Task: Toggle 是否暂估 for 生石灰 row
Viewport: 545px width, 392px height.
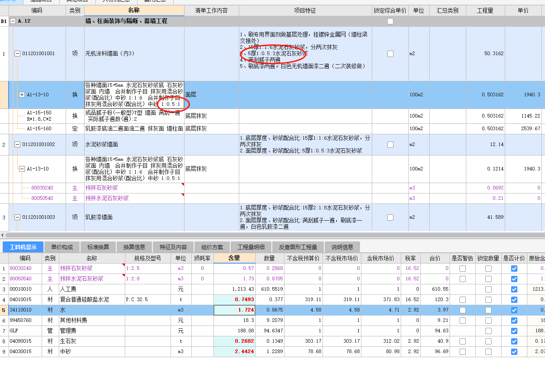Action: point(463,341)
